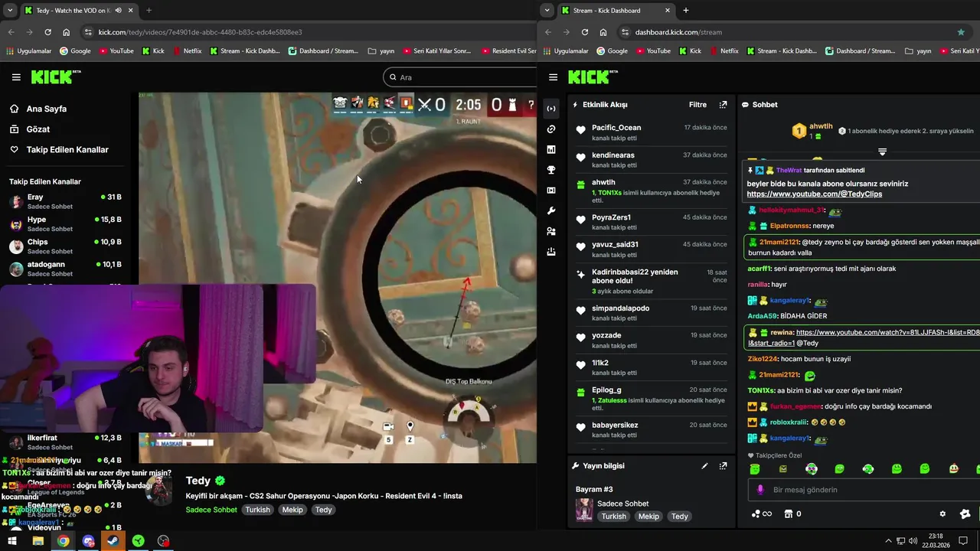
Task: Open Steam from the taskbar
Action: [x=113, y=541]
